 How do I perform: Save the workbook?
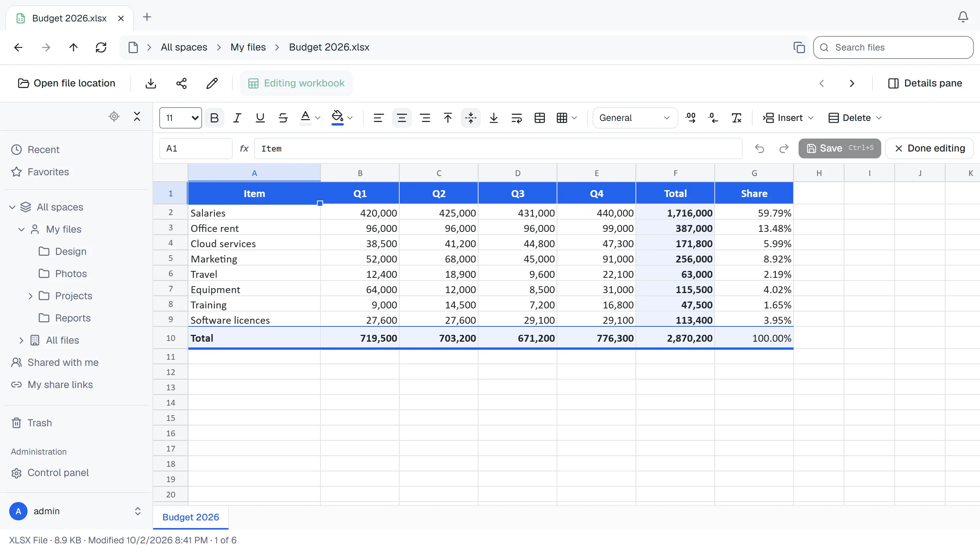pos(840,148)
